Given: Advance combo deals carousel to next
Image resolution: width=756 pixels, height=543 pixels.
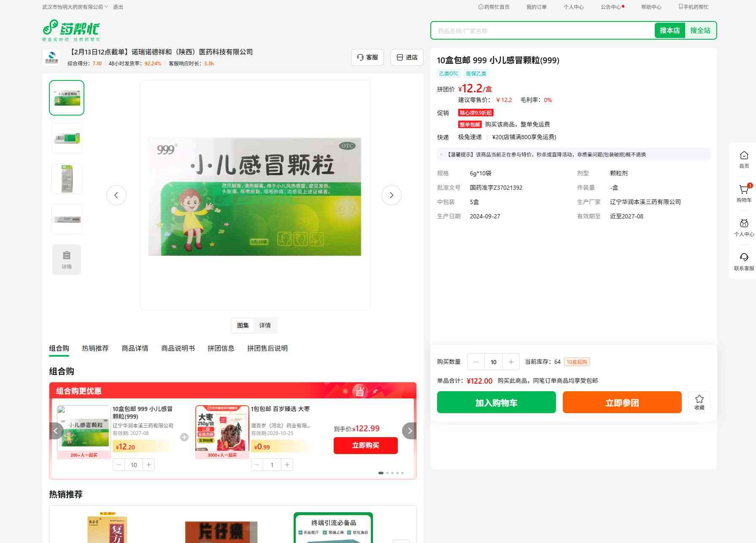Looking at the screenshot, I should [x=409, y=431].
